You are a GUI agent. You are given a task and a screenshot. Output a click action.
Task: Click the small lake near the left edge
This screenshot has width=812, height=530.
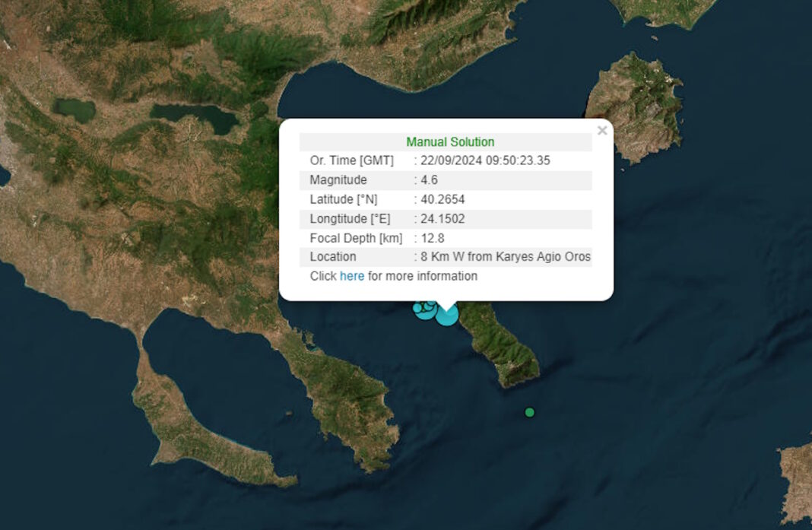pyautogui.click(x=74, y=109)
